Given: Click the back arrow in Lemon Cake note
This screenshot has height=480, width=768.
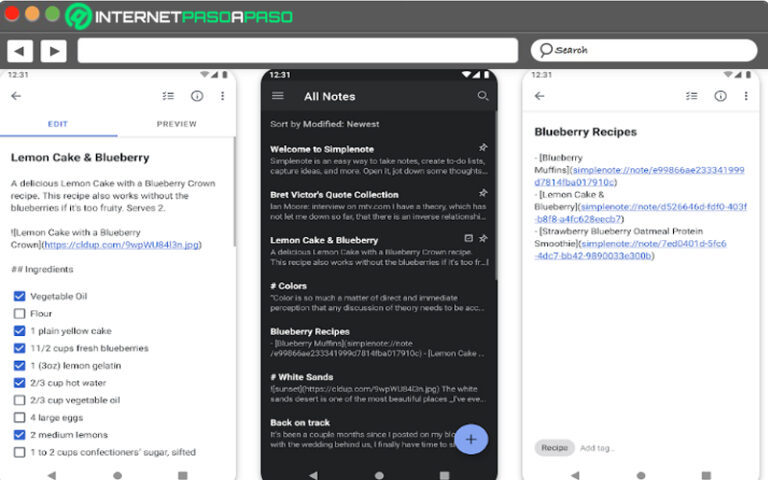Looking at the screenshot, I should point(16,96).
